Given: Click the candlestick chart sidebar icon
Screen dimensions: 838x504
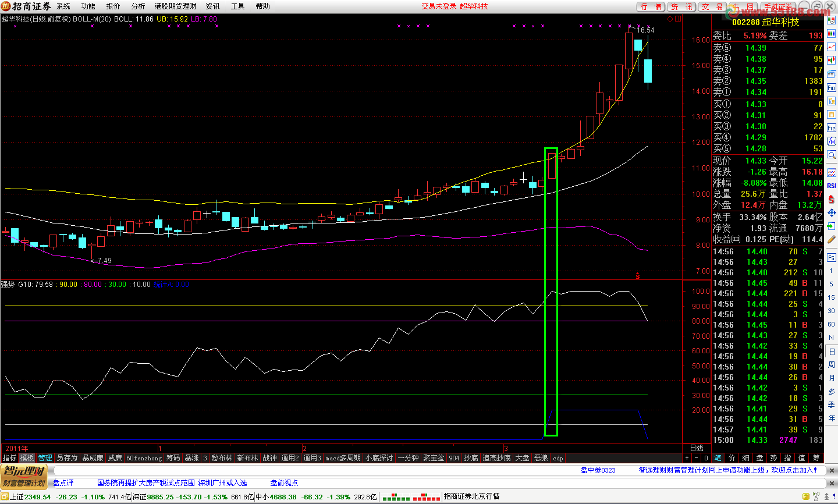Looking at the screenshot, I should pyautogui.click(x=831, y=61).
